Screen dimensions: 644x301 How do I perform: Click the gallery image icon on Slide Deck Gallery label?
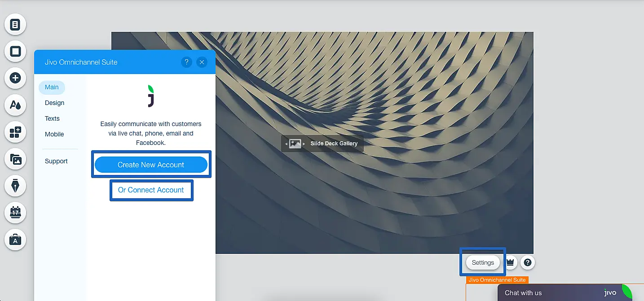(x=295, y=144)
